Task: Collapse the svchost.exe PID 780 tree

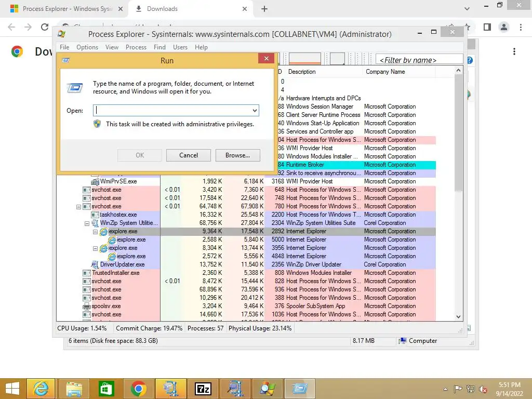Action: click(x=79, y=207)
